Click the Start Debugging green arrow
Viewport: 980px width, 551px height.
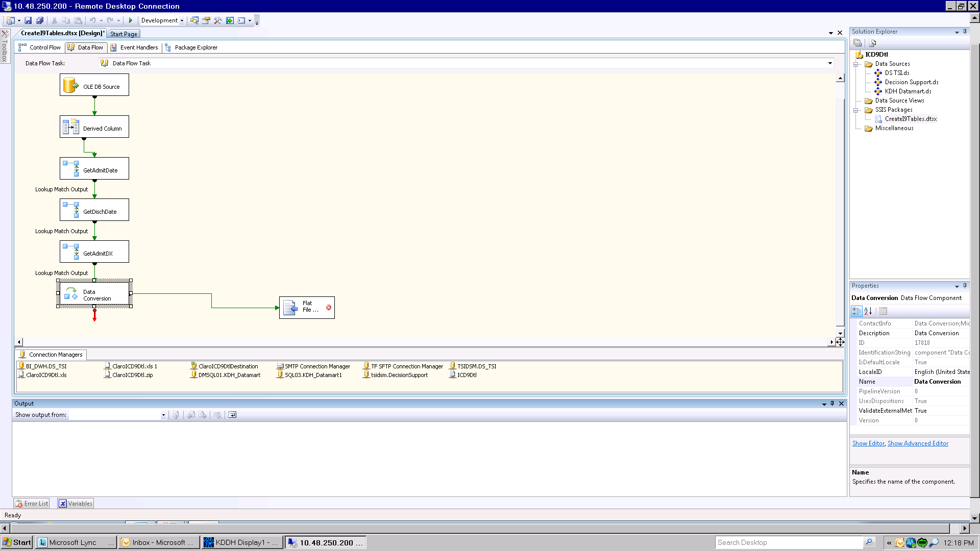(x=131, y=20)
